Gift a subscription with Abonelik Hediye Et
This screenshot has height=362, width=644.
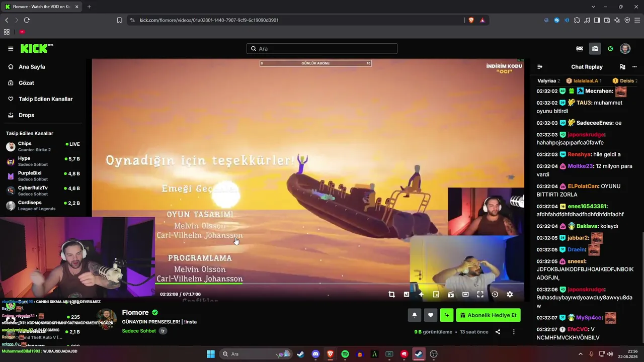(x=488, y=315)
